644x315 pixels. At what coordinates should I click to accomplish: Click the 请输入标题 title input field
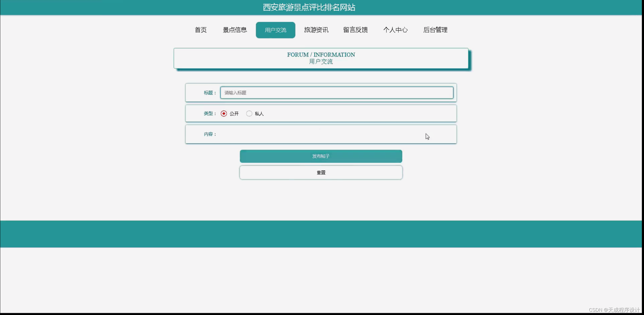(x=337, y=93)
